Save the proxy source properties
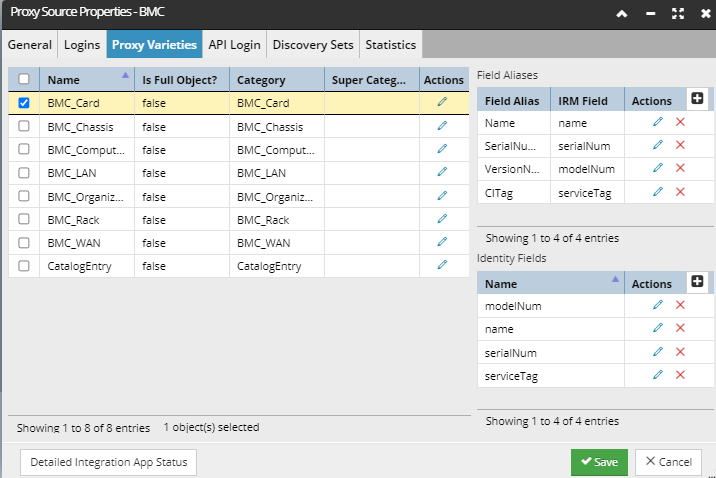 [599, 462]
